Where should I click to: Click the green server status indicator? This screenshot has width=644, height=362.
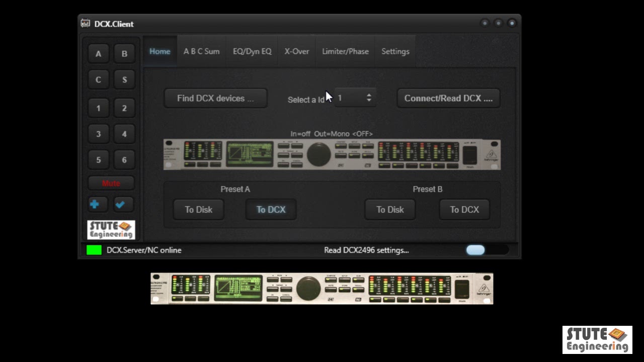pyautogui.click(x=94, y=250)
